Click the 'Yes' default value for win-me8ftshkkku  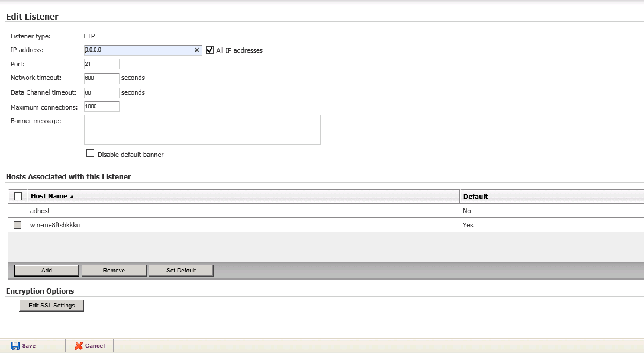[468, 225]
